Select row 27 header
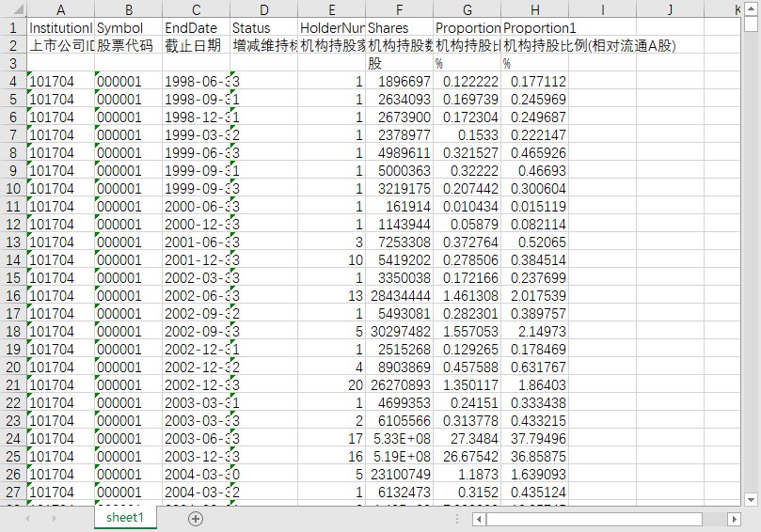The height and width of the screenshot is (532, 761). pyautogui.click(x=13, y=492)
